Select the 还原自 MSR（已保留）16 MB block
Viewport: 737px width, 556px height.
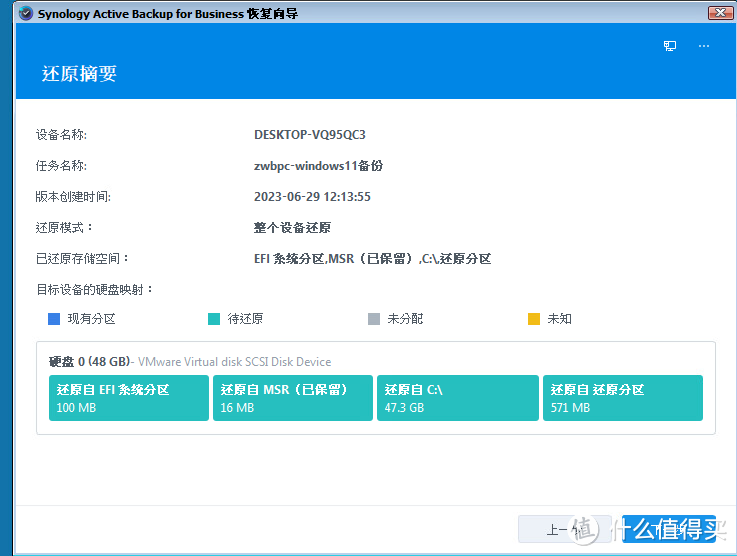293,398
